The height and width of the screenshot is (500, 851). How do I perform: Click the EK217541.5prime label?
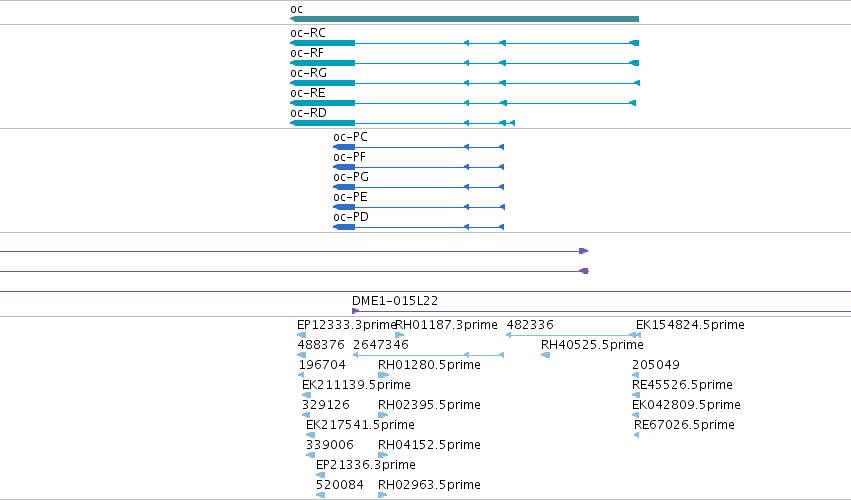[360, 425]
